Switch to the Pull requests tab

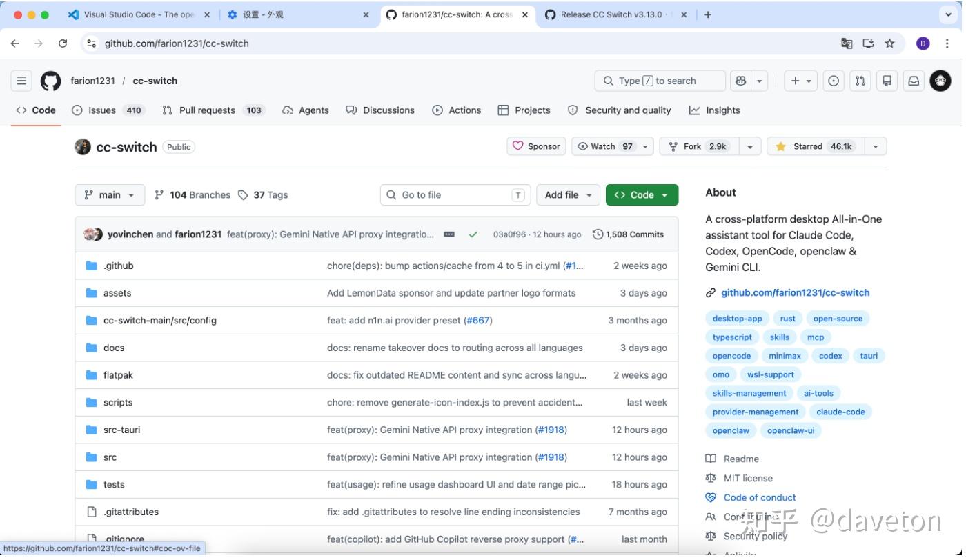coord(214,110)
